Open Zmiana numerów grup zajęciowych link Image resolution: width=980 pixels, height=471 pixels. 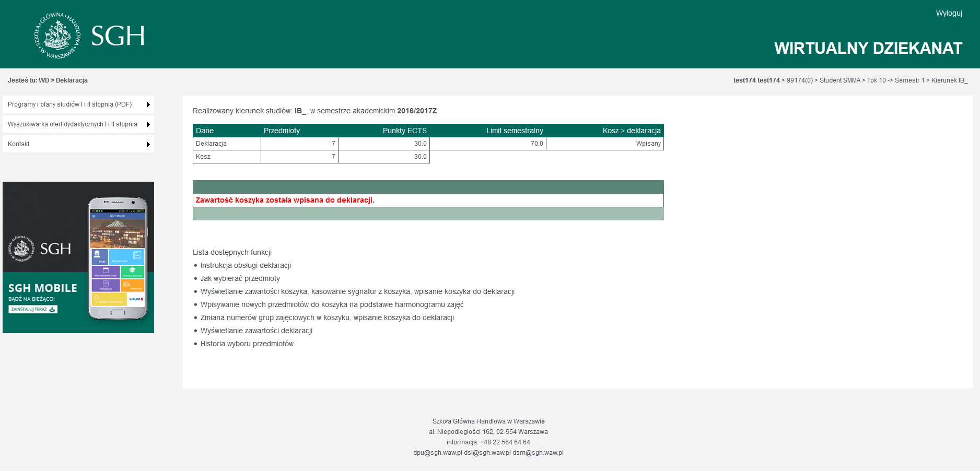pos(327,317)
